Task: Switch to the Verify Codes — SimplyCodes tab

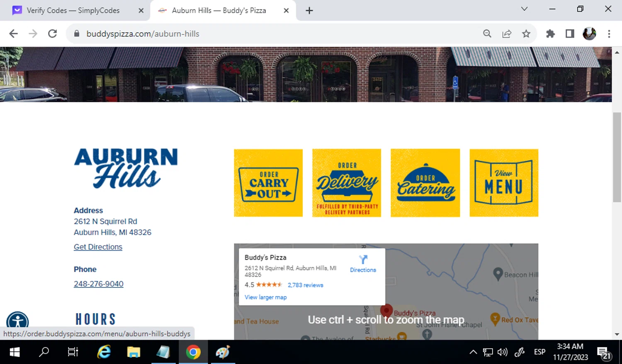Action: pos(73,10)
